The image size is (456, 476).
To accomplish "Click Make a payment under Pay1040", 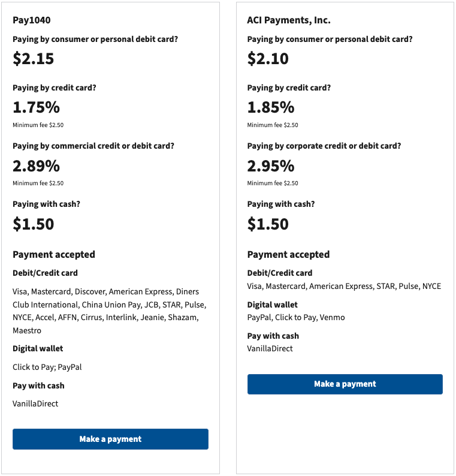I will coord(110,439).
